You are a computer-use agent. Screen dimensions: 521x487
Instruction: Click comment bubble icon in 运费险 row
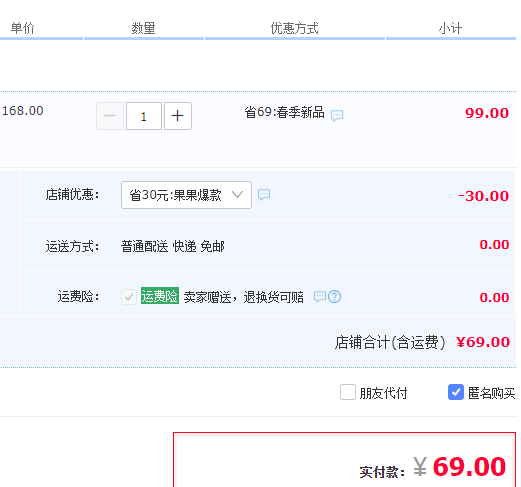[x=320, y=296]
